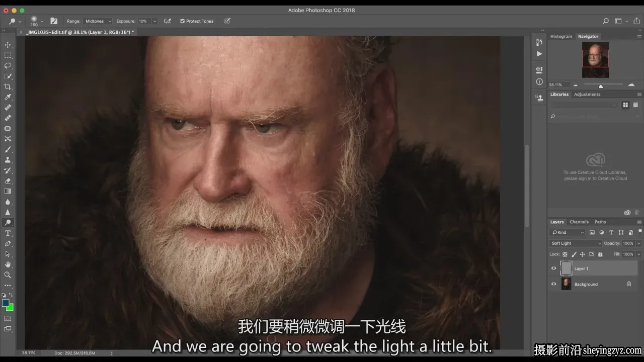
Task: Select the Gradient tool
Action: point(8,191)
